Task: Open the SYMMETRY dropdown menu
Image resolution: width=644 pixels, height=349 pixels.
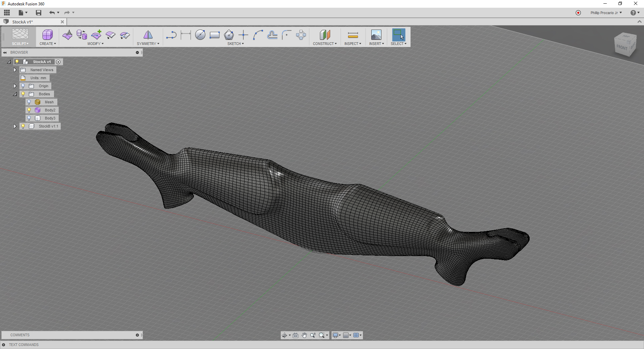Action: (148, 44)
